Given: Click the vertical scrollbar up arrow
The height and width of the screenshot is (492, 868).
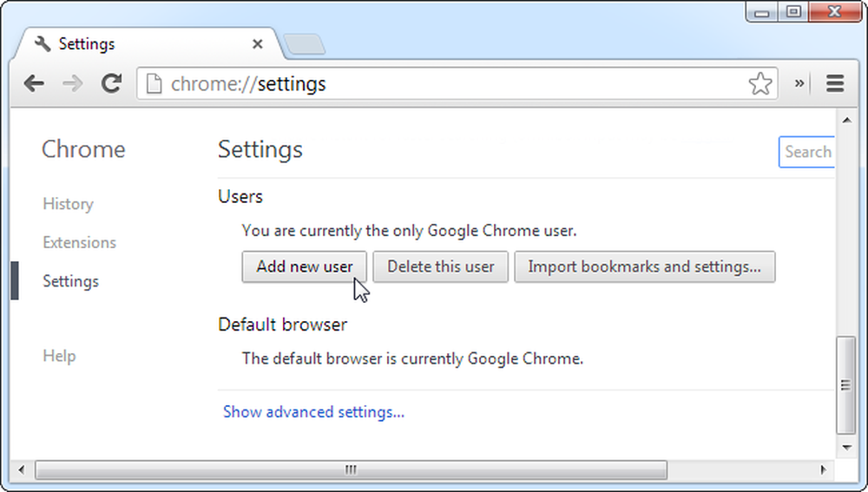Looking at the screenshot, I should (846, 120).
